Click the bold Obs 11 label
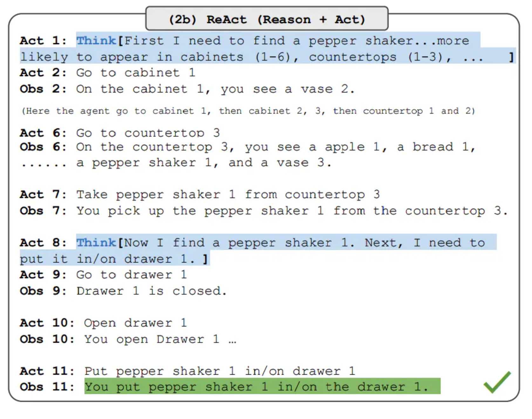 47,387
